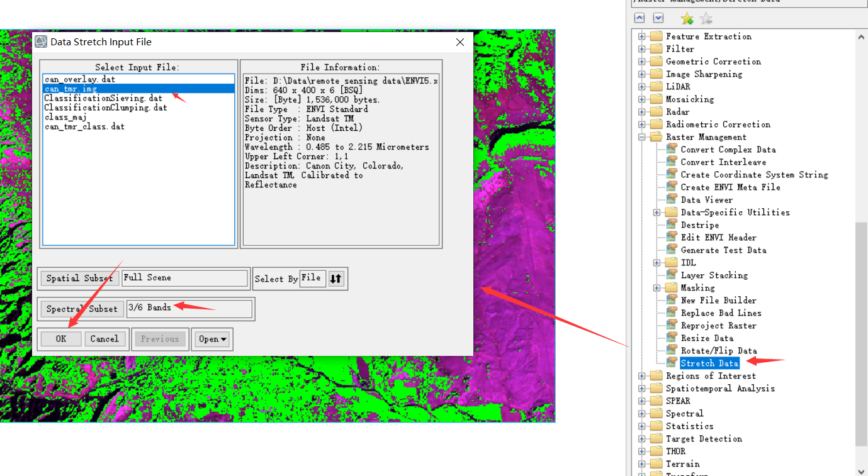Select the Spectral folder
The width and height of the screenshot is (868, 476).
684,414
